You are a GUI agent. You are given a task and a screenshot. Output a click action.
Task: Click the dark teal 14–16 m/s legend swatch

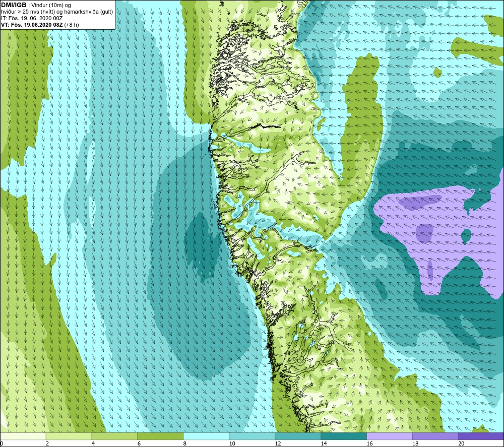tap(344, 436)
